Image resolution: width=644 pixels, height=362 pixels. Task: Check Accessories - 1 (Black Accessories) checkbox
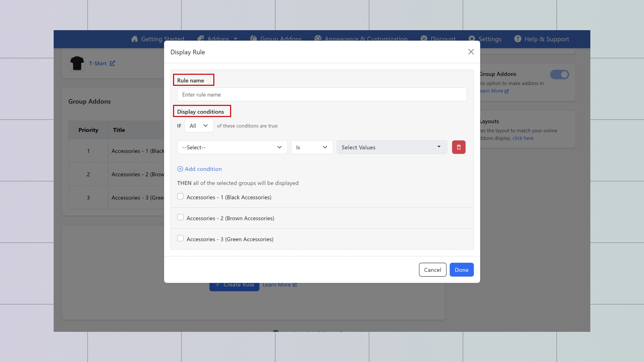[x=180, y=197]
